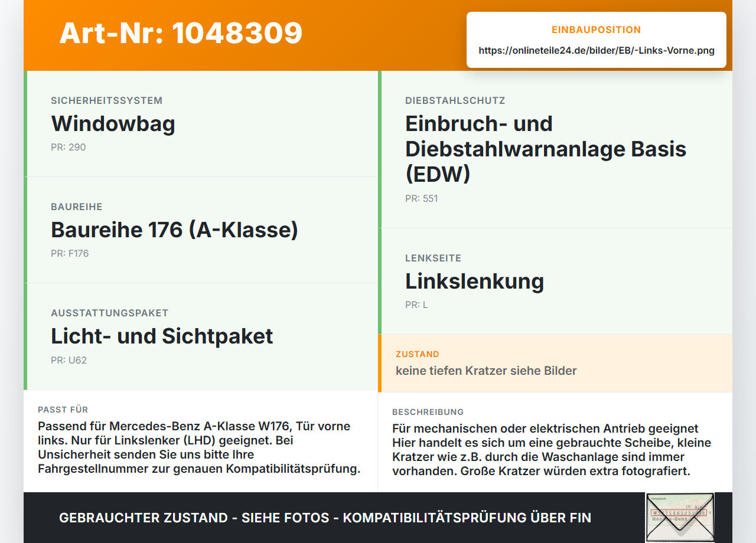The width and height of the screenshot is (756, 543).
Task: Select the Art-Nr: 1048309 heading
Action: point(181,33)
